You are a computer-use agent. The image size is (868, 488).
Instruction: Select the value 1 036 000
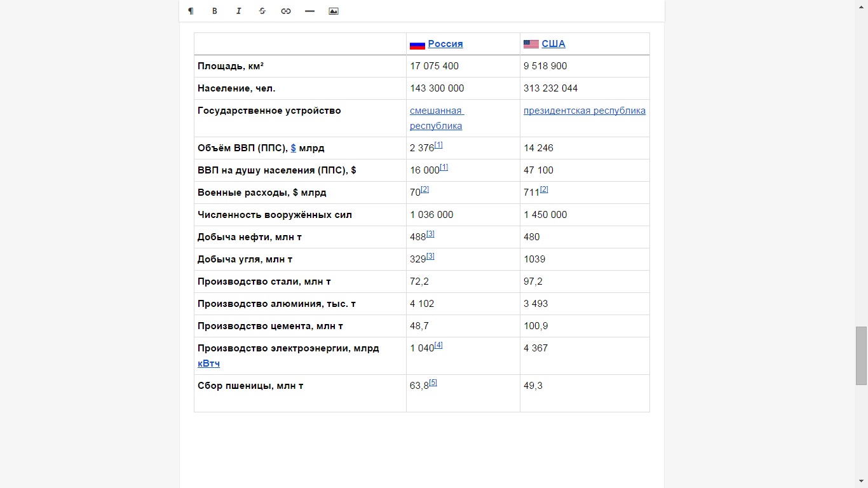pyautogui.click(x=431, y=215)
